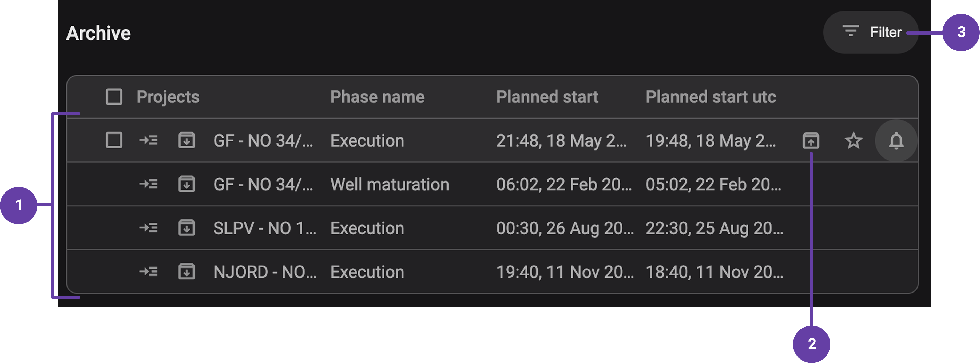Click archive box icon in first GF row
The width and height of the screenshot is (980, 363).
tap(187, 140)
